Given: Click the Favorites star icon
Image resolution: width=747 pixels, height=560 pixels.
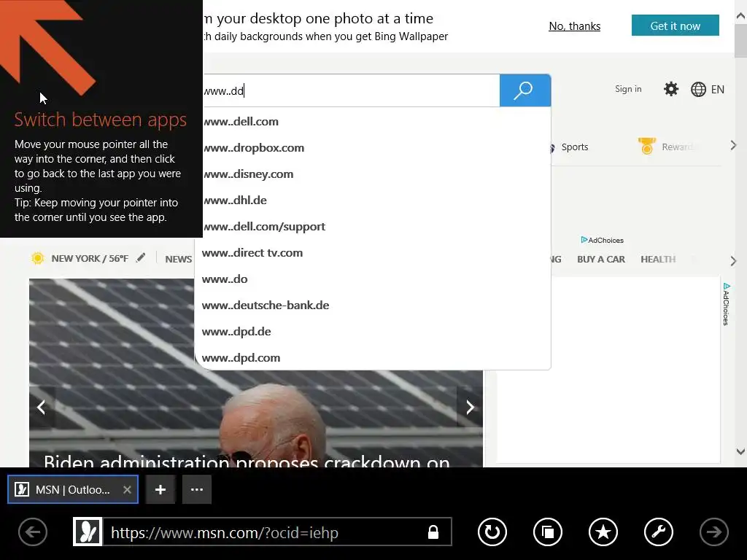Looking at the screenshot, I should 603,532.
